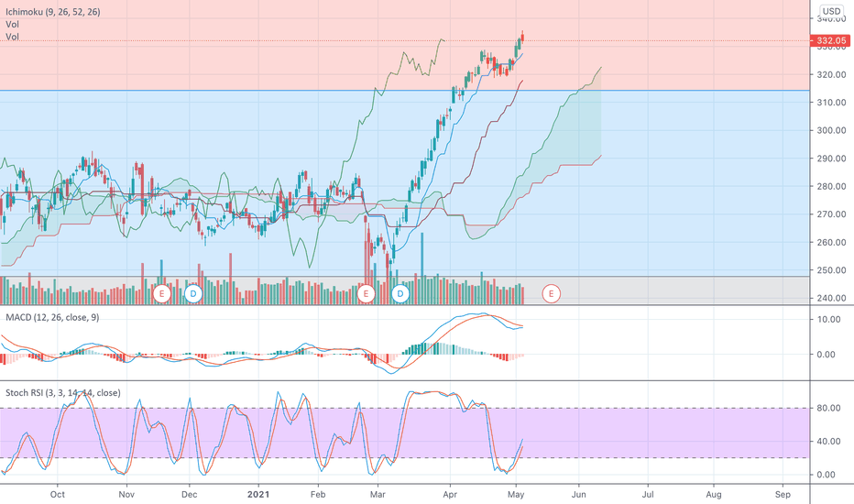Image resolution: width=854 pixels, height=504 pixels.
Task: Click the Feb label on time axis
Action: (318, 494)
